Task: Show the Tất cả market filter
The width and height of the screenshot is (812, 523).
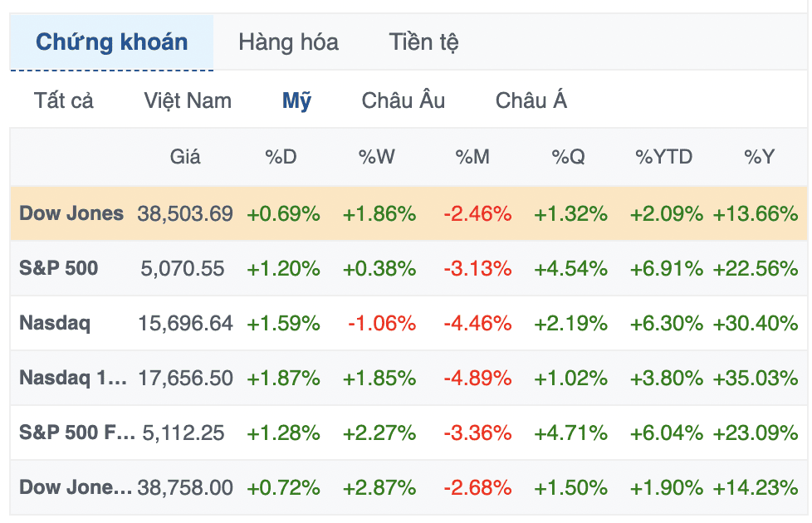Action: (x=64, y=100)
